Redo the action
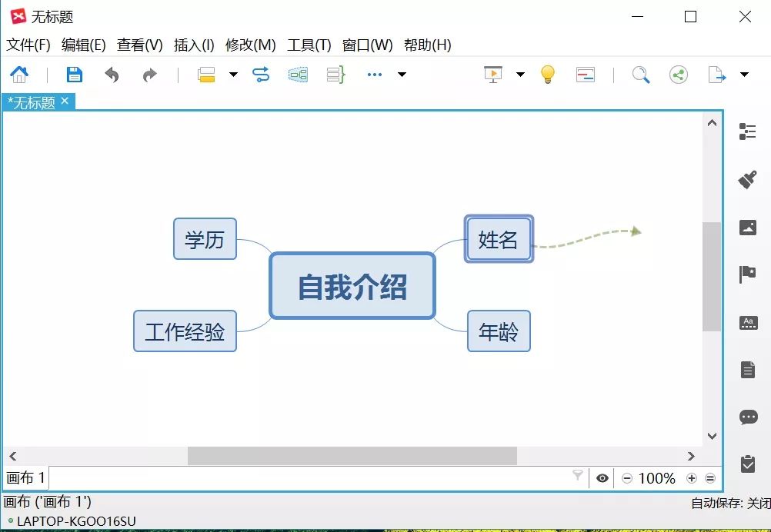771x532 pixels. click(x=149, y=75)
